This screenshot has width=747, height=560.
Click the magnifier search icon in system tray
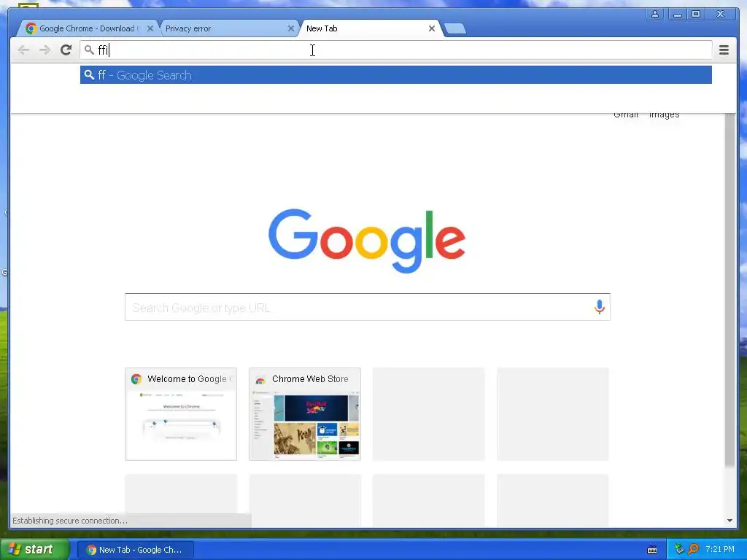[x=693, y=549]
